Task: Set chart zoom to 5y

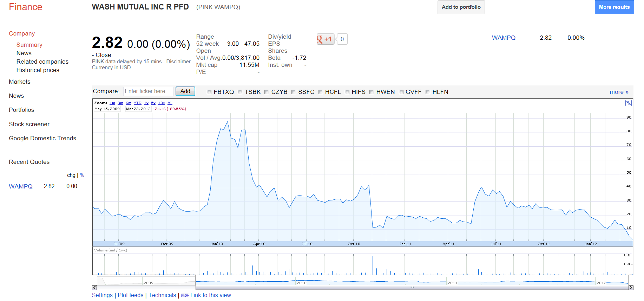Action: point(153,103)
